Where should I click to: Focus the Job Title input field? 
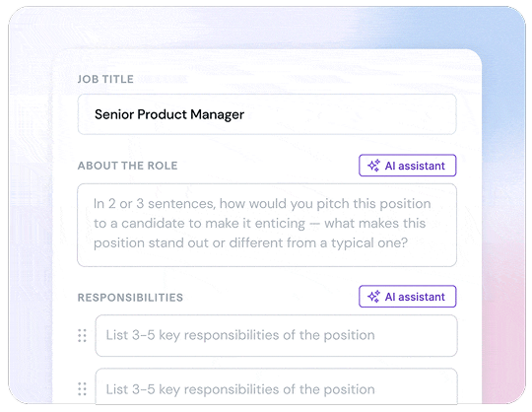(x=267, y=114)
